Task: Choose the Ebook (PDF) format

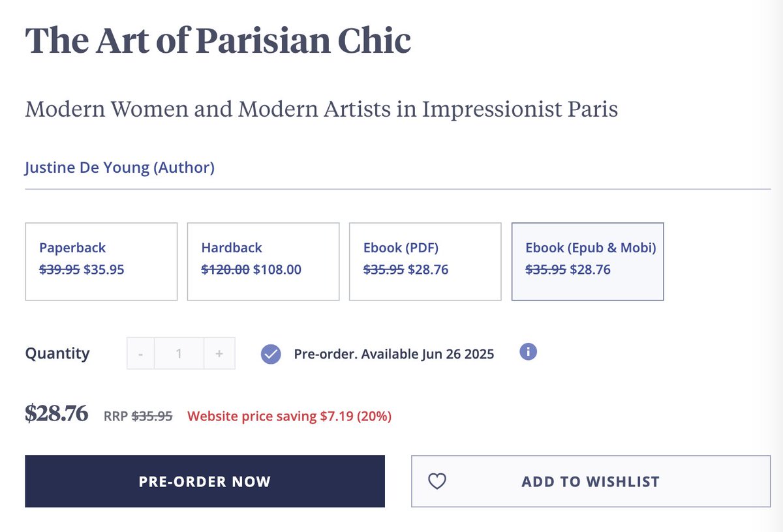Action: pyautogui.click(x=425, y=261)
